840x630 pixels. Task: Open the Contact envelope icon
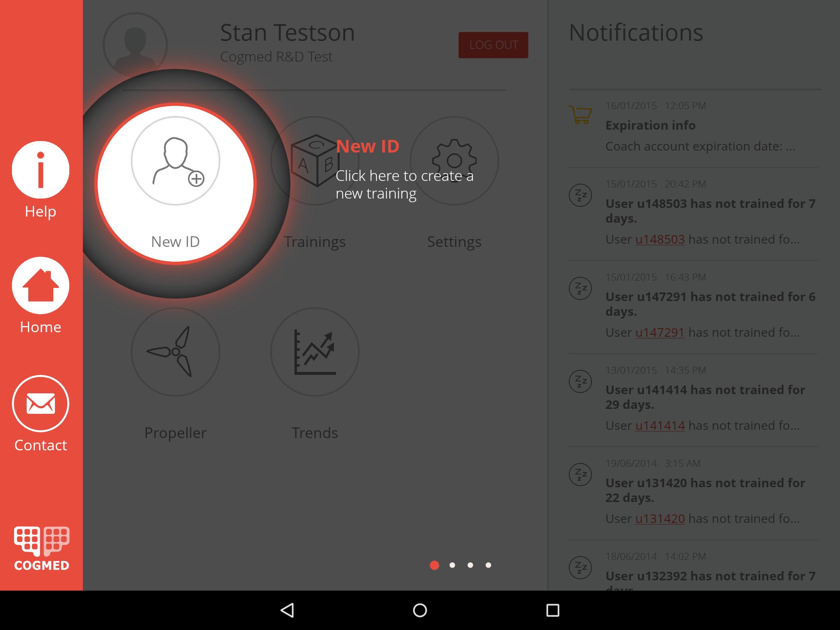click(x=41, y=404)
